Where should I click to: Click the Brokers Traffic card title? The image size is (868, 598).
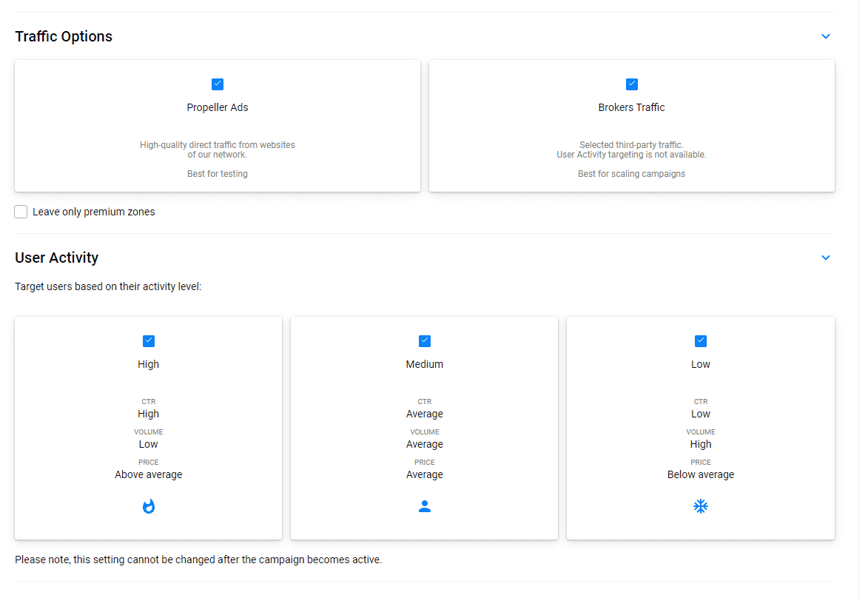coord(632,107)
